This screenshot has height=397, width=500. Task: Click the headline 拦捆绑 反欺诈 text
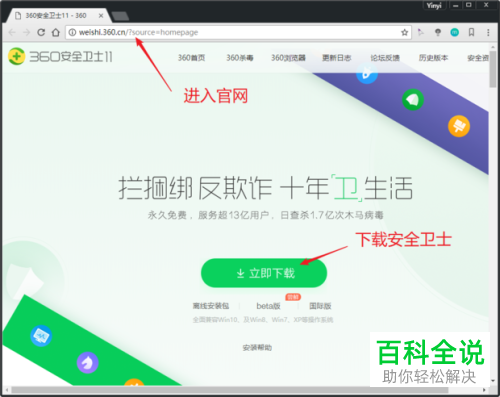[195, 188]
